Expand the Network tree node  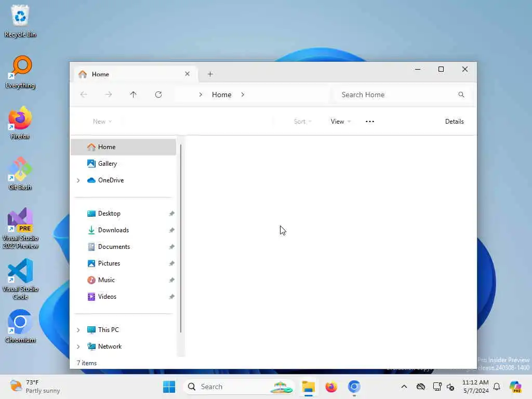click(78, 347)
